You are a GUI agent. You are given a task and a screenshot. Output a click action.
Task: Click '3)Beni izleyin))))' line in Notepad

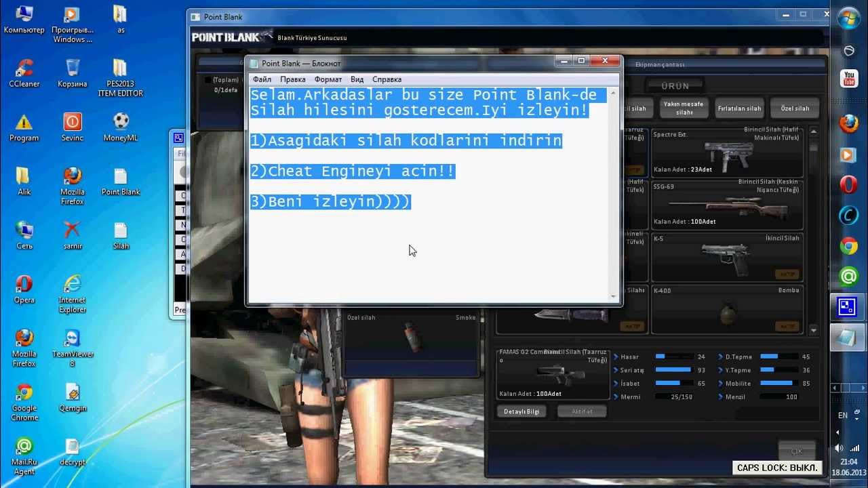330,202
